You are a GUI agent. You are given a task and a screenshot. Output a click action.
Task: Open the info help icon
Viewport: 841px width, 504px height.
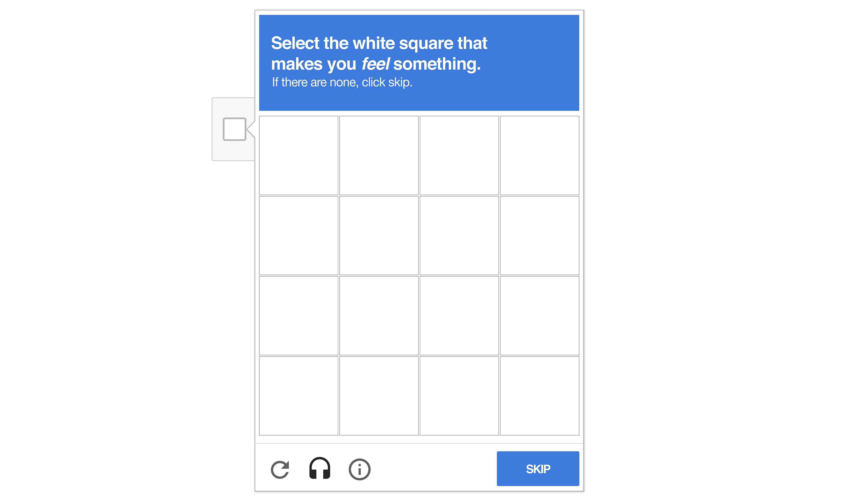pos(359,469)
